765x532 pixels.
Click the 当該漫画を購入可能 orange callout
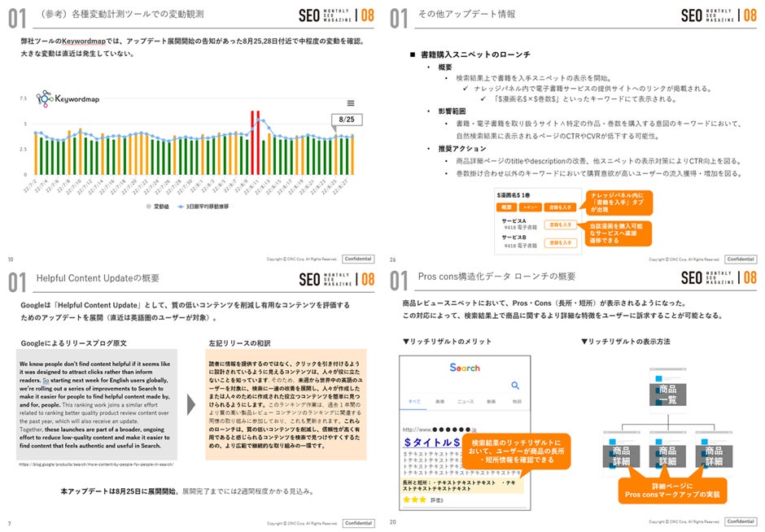(619, 233)
